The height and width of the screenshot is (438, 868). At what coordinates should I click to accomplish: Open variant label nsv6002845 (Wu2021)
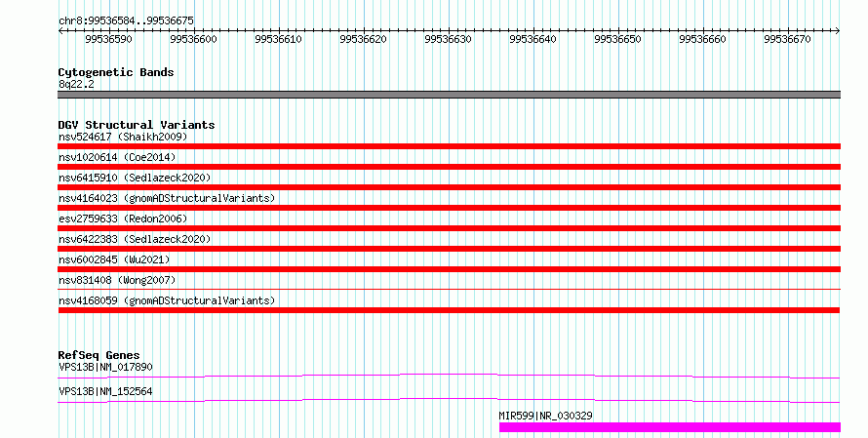(114, 259)
